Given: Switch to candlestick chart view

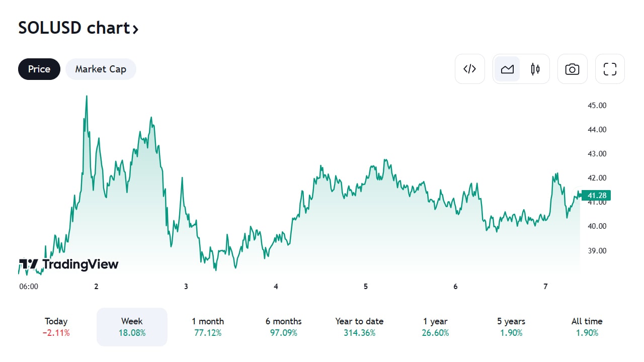Looking at the screenshot, I should click(x=535, y=69).
